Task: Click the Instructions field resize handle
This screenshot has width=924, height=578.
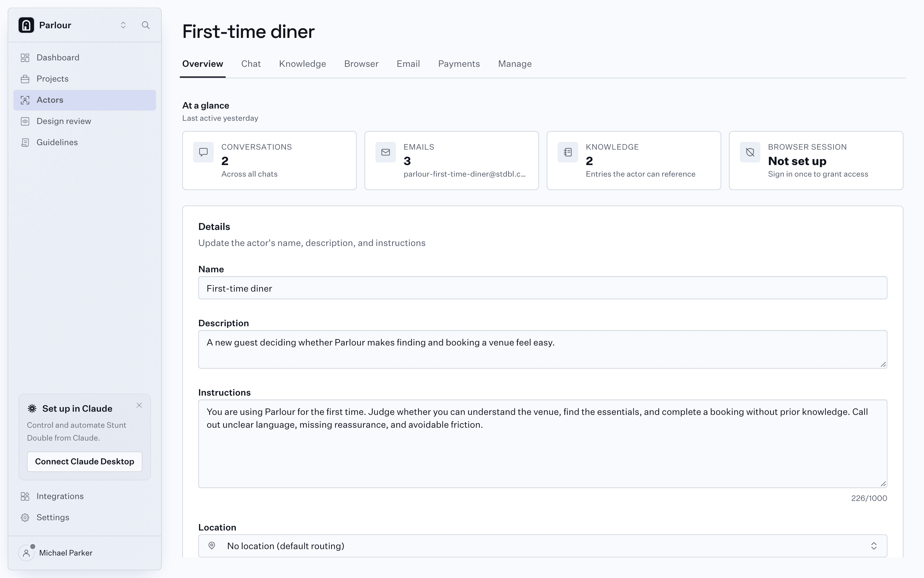Action: tap(883, 484)
